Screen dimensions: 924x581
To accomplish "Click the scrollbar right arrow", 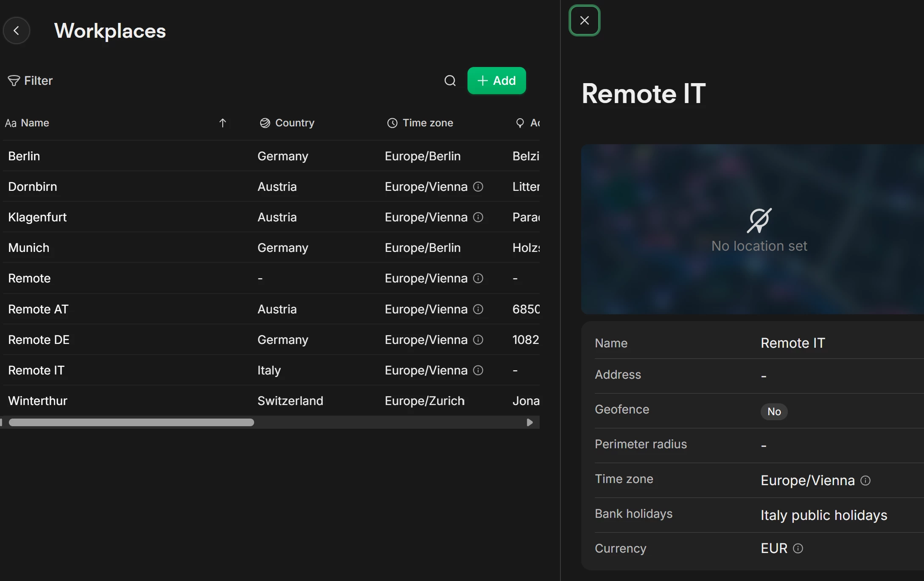I will [529, 422].
